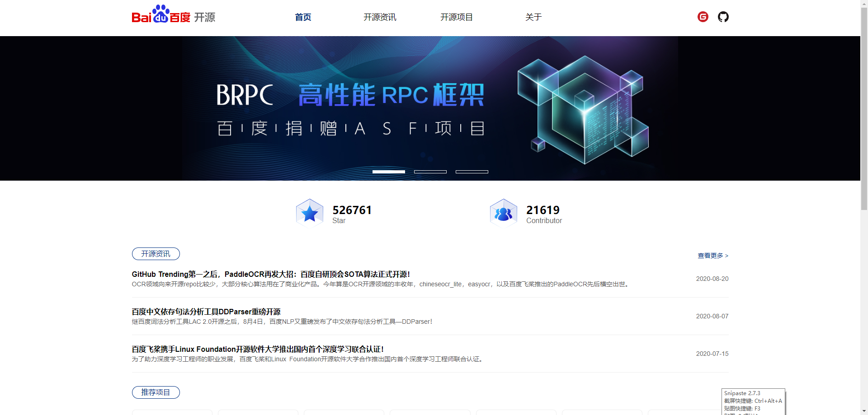Click the page vertical scrollbar thumb

pyautogui.click(x=864, y=108)
